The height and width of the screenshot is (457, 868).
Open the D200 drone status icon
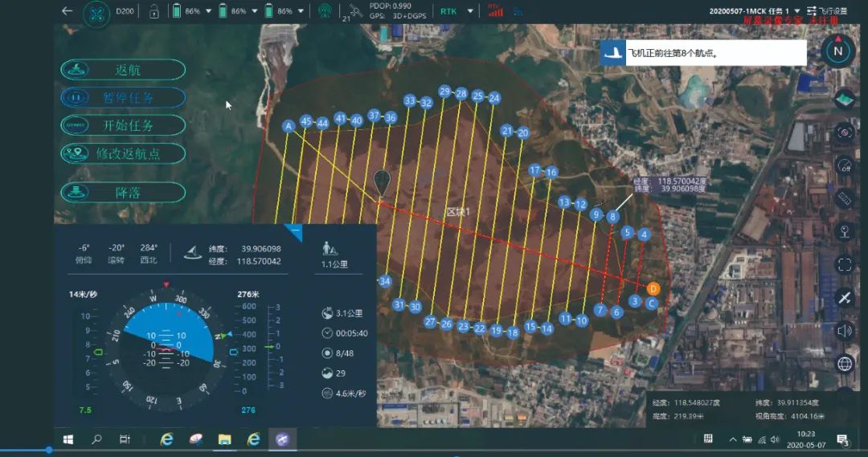point(96,14)
